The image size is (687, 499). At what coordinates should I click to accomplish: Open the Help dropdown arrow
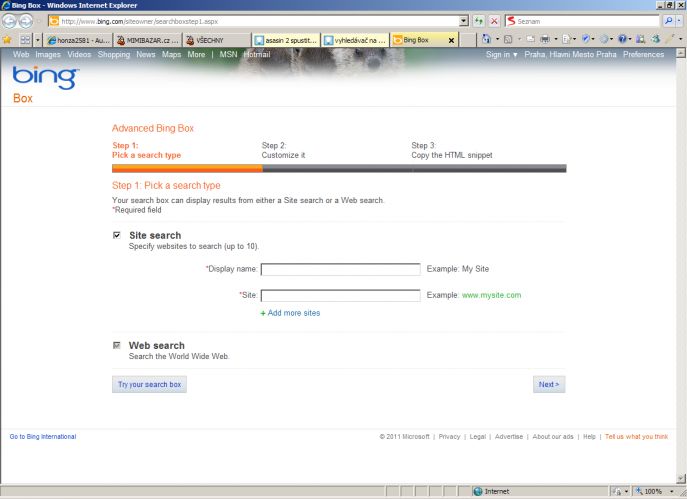tap(630, 39)
